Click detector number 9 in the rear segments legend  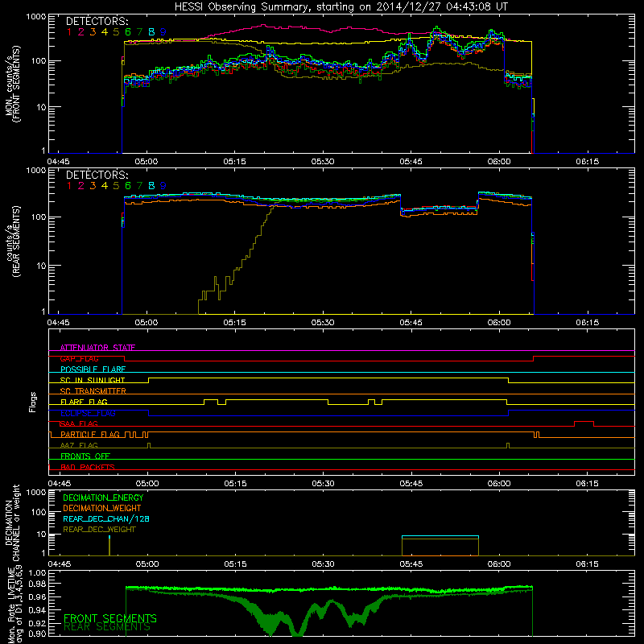(163, 186)
